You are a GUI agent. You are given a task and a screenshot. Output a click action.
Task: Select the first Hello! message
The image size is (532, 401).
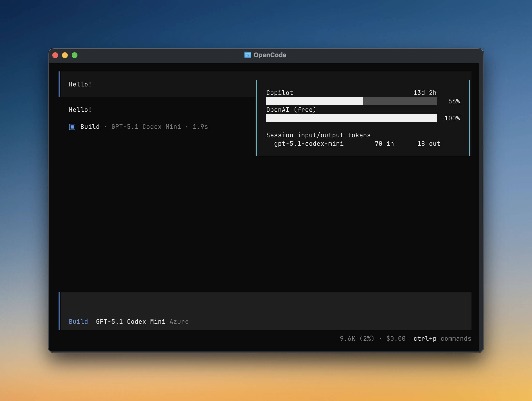point(80,84)
